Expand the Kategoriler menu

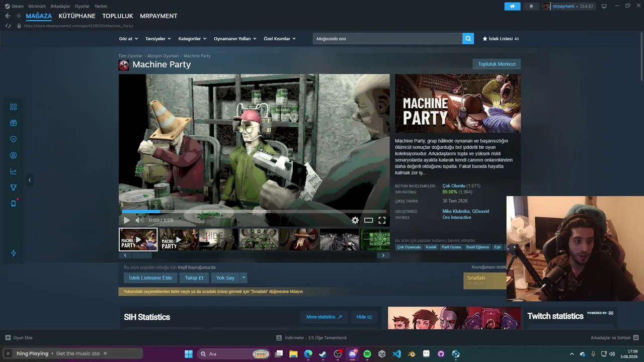pos(192,39)
